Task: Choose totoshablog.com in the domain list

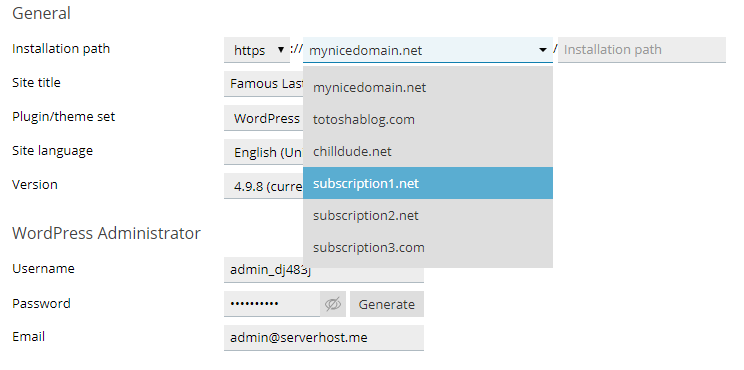Action: (x=428, y=119)
